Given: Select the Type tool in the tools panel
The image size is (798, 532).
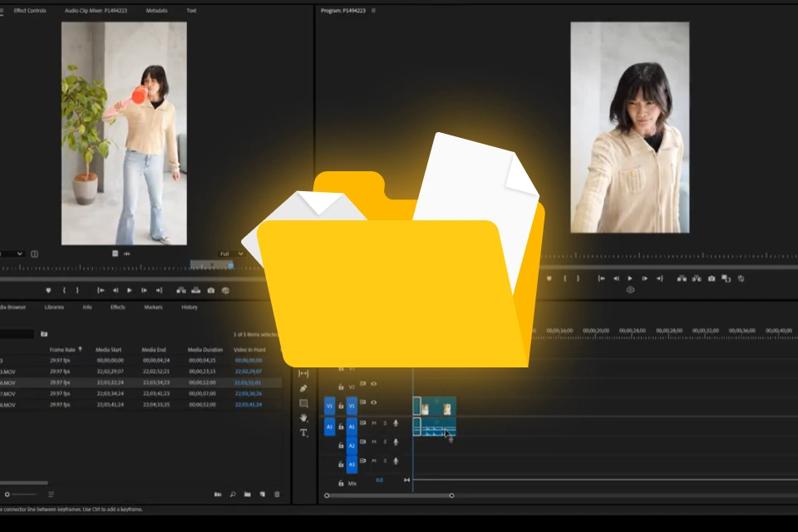Looking at the screenshot, I should 304,433.
